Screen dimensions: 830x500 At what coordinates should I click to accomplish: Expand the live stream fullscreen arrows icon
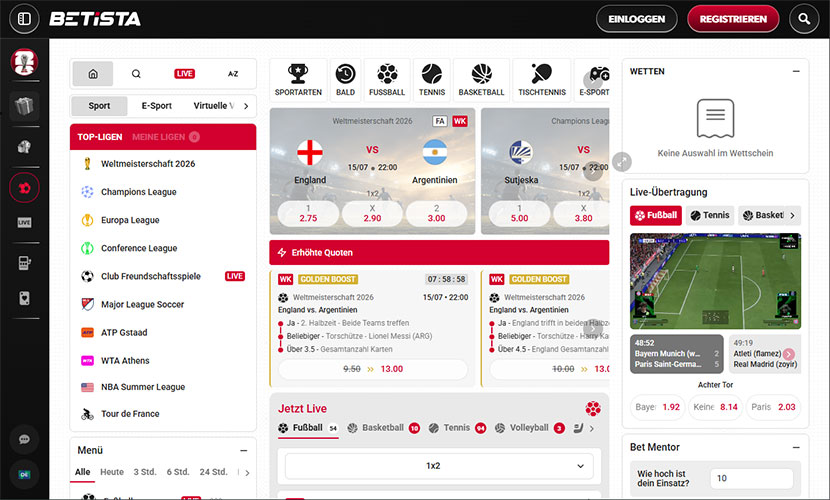coord(622,162)
